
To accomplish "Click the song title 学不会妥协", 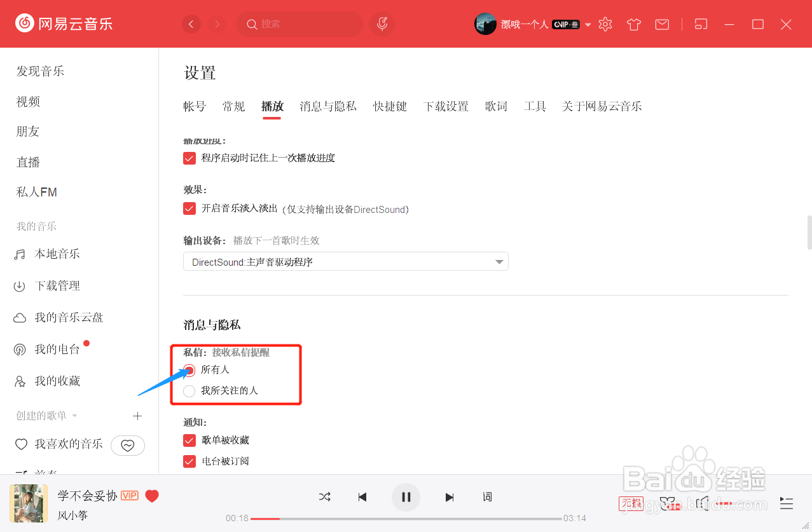I will pyautogui.click(x=87, y=496).
